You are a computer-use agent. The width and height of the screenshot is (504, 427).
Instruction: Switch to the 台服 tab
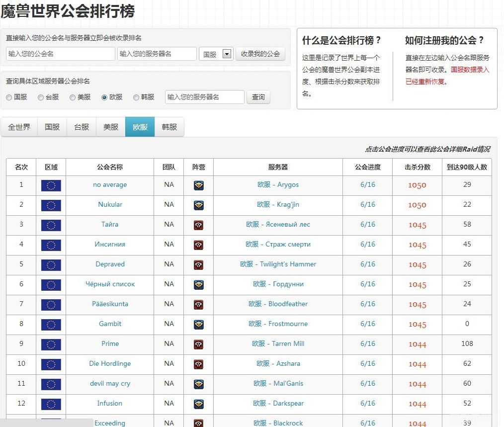point(81,127)
